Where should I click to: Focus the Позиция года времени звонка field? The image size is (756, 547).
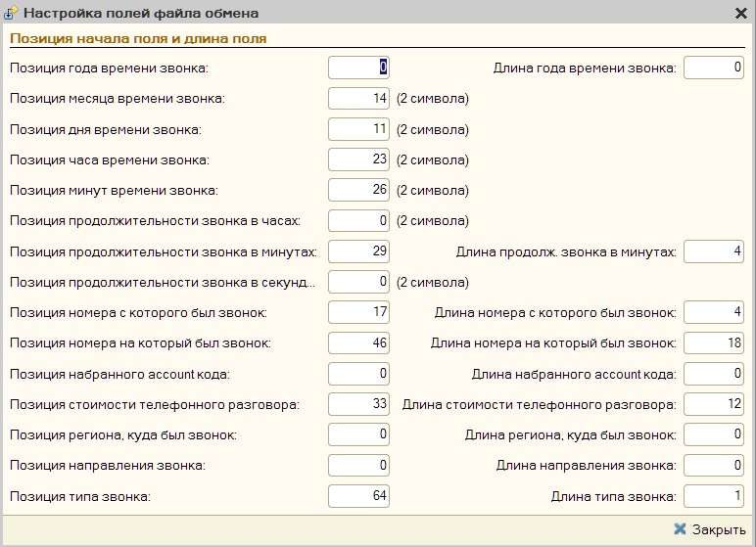click(358, 68)
